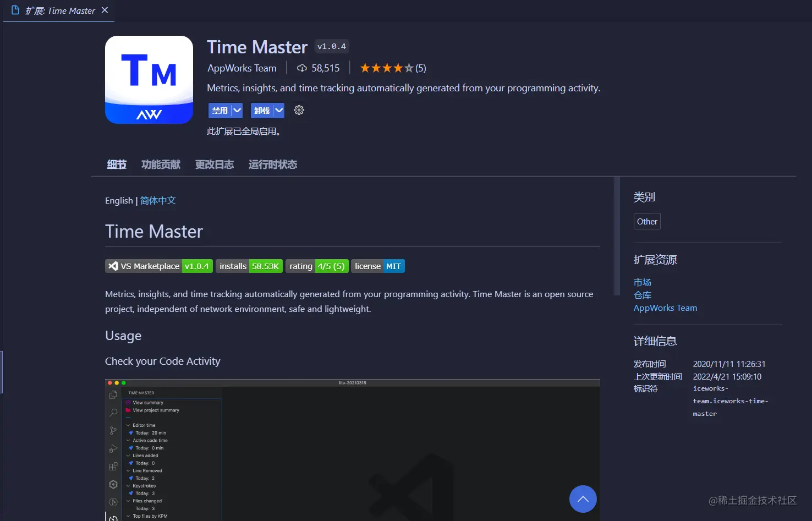Click the installs 58.53K badge
This screenshot has width=812, height=521.
(x=249, y=266)
